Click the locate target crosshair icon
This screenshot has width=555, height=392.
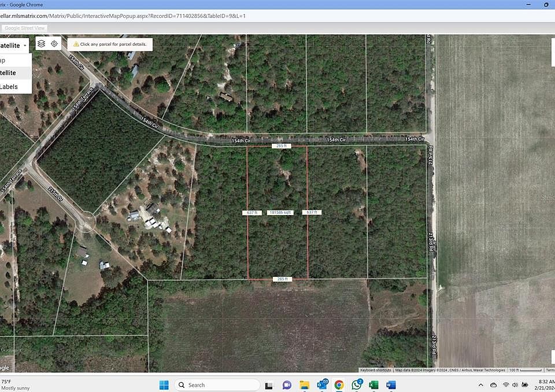point(54,43)
